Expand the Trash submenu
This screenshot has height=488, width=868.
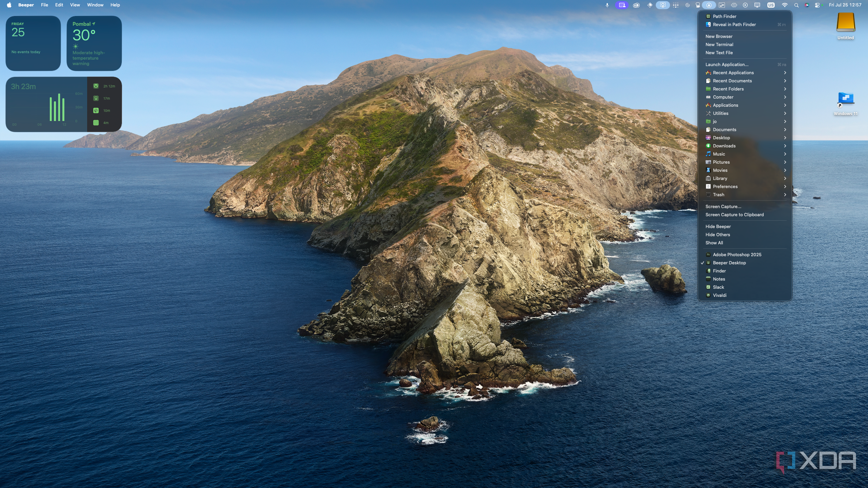click(x=745, y=195)
